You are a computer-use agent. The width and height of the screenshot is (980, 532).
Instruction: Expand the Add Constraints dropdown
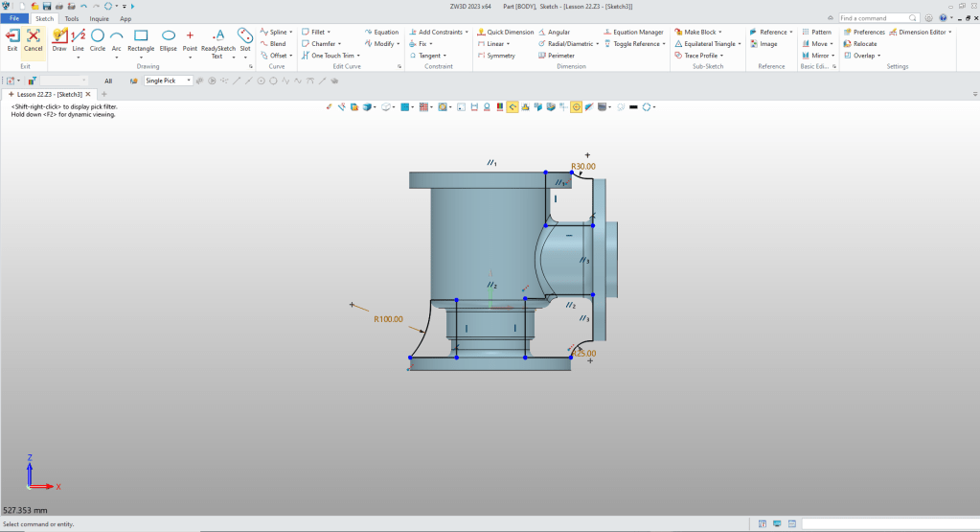pos(467,32)
